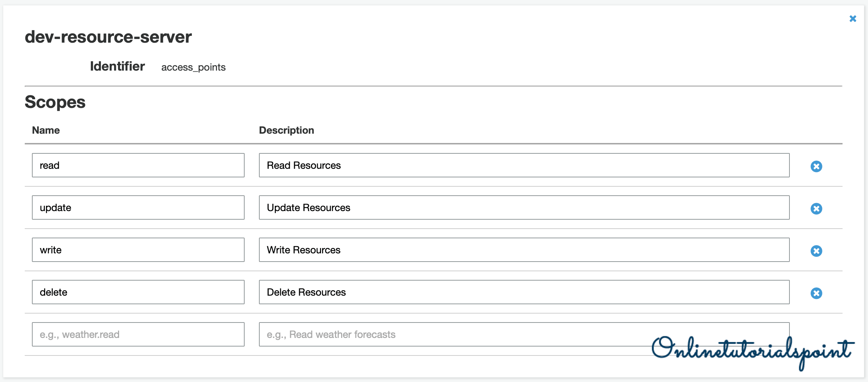Click the Write Resources description field
The height and width of the screenshot is (382, 868).
click(524, 250)
